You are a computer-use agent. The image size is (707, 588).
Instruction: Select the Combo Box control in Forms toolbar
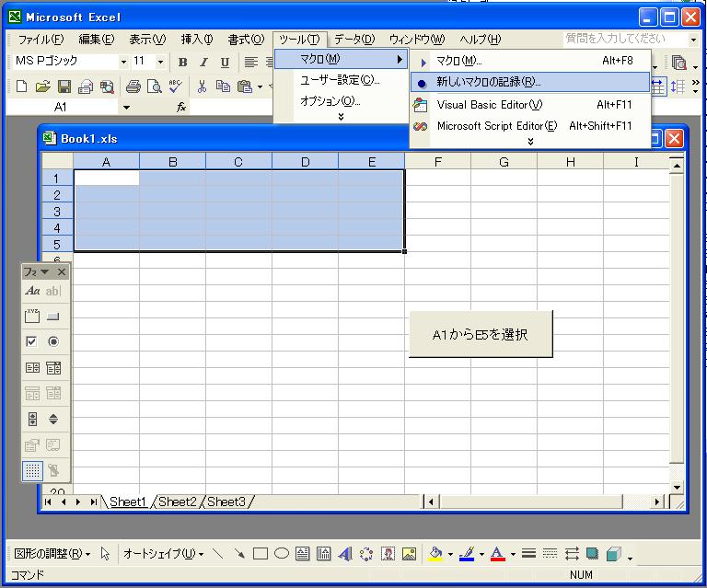coord(53,368)
